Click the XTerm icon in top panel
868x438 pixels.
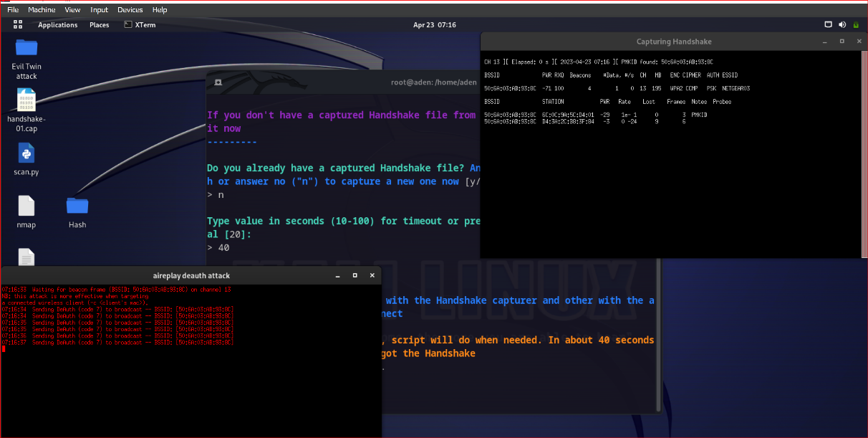point(127,24)
